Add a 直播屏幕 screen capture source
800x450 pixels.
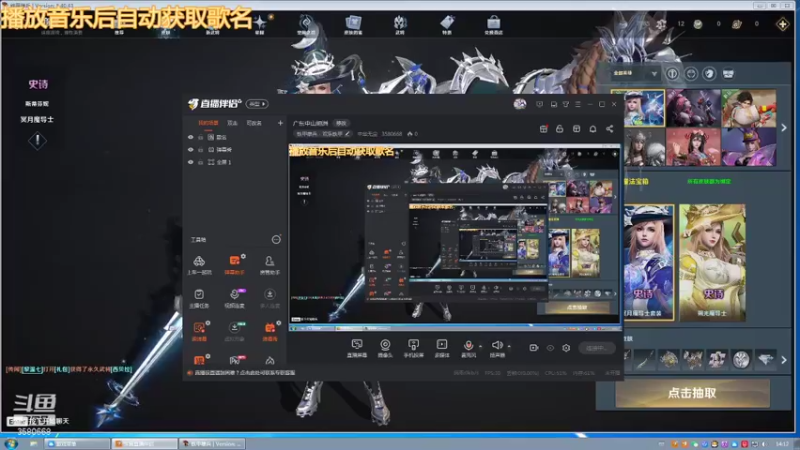[x=357, y=348]
